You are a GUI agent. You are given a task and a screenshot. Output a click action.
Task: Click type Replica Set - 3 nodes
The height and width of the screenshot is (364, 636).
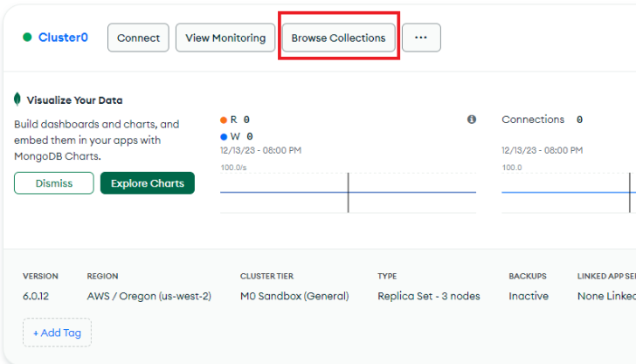(429, 296)
